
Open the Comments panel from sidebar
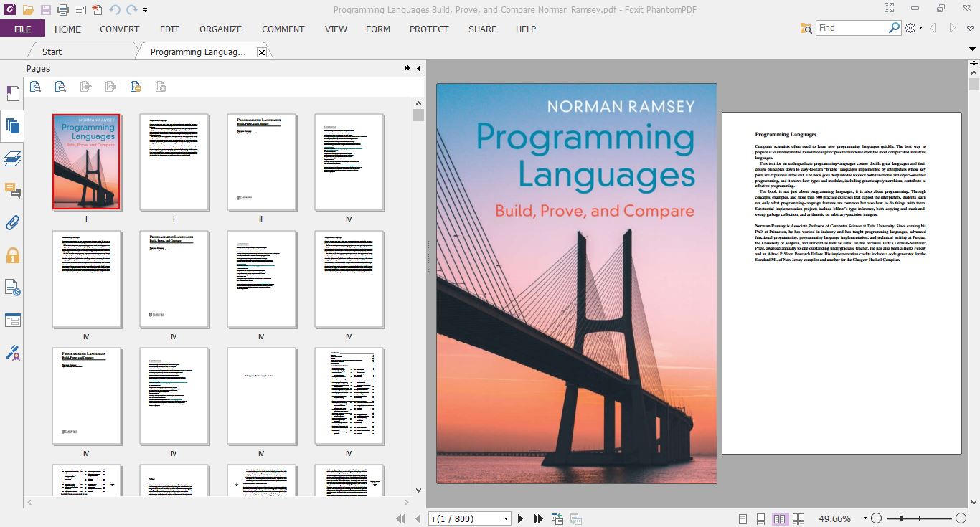[x=12, y=191]
